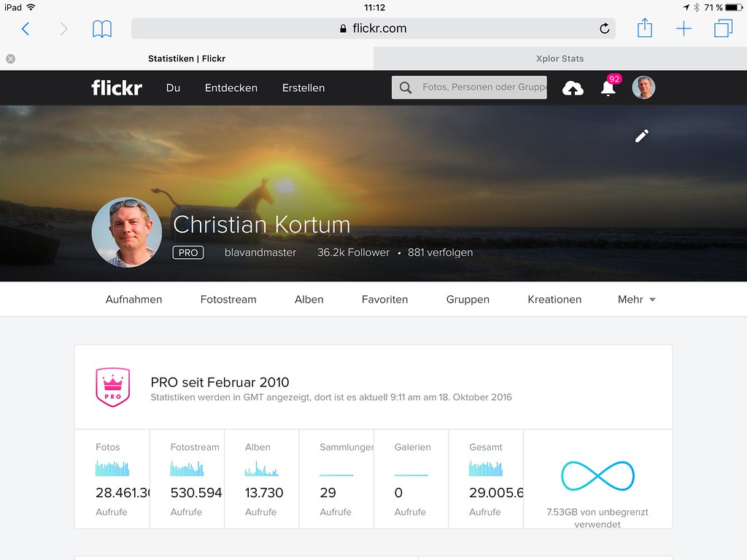Open the Du navigation menu
Image resolution: width=747 pixels, height=560 pixels.
173,88
